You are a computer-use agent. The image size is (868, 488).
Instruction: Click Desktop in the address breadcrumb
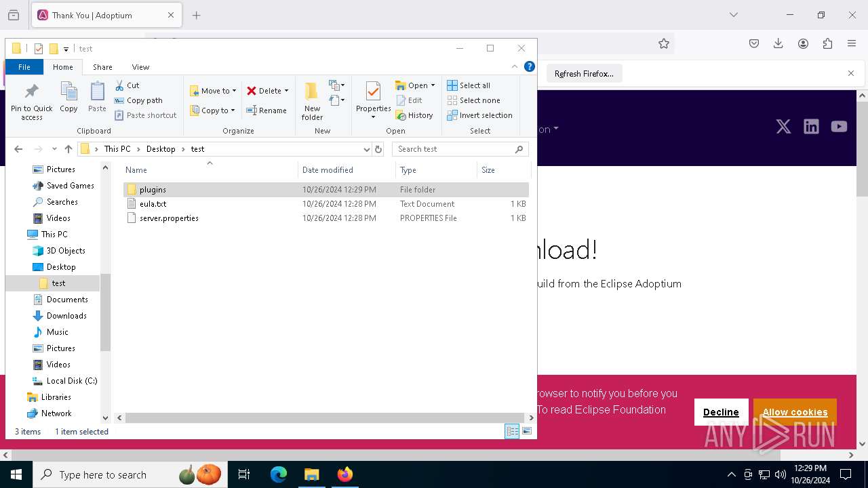point(161,149)
